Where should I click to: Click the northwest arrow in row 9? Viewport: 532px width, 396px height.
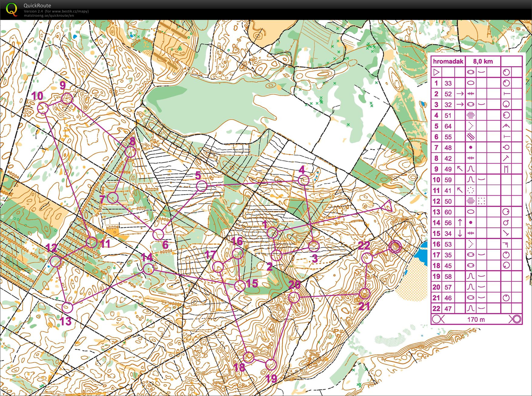coord(460,168)
